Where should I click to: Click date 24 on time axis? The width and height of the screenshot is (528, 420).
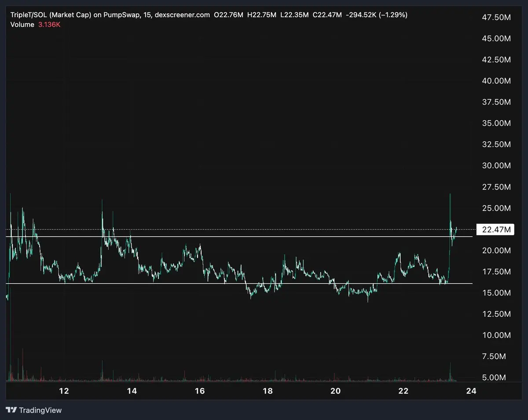(x=471, y=391)
